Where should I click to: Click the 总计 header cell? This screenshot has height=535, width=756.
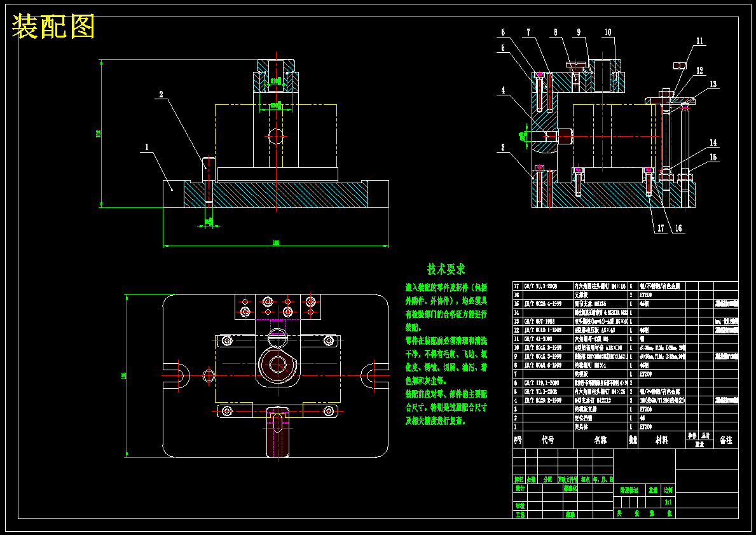coord(706,436)
